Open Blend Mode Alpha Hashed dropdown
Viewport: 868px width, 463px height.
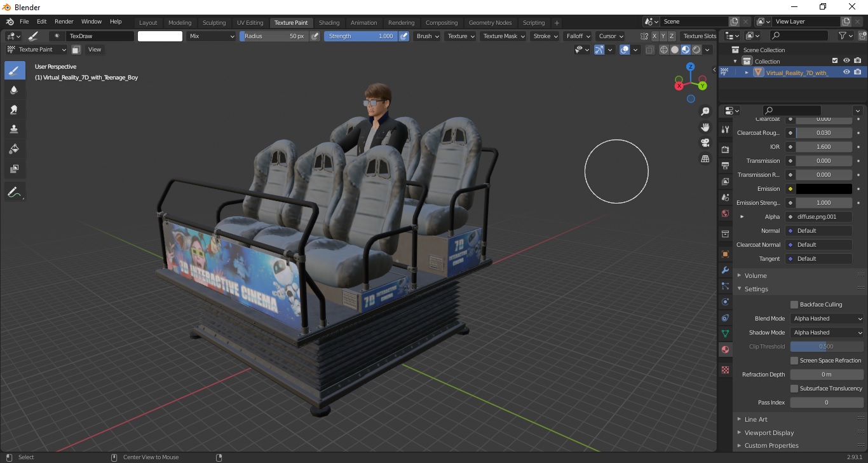(827, 319)
